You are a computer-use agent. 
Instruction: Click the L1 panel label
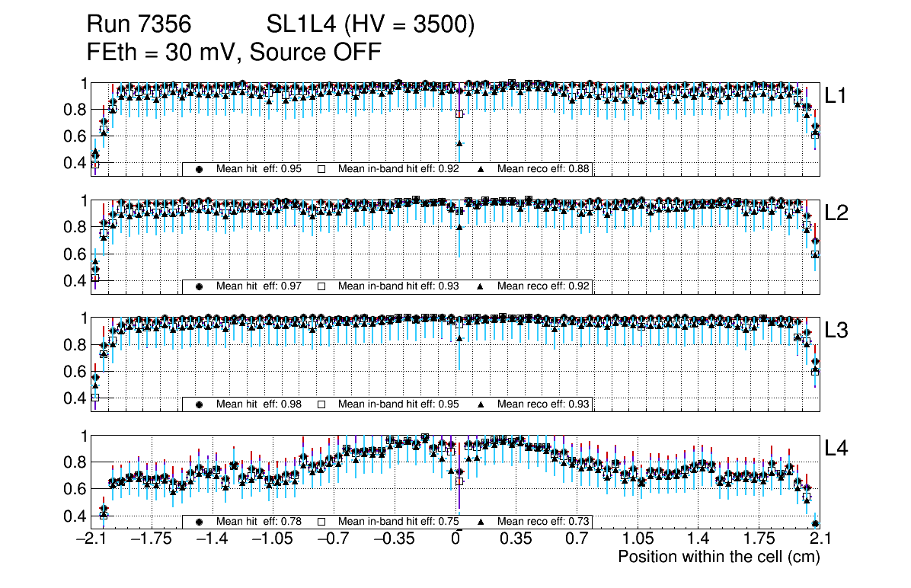tap(836, 95)
